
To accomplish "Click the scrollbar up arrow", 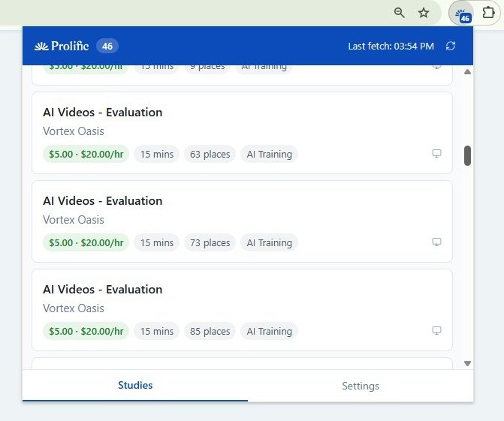I will click(468, 72).
